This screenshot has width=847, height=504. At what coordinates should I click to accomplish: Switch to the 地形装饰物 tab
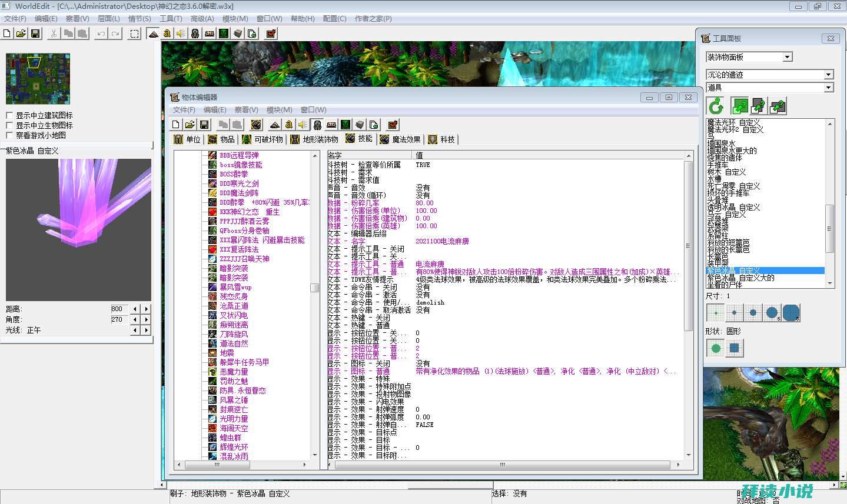coord(315,139)
